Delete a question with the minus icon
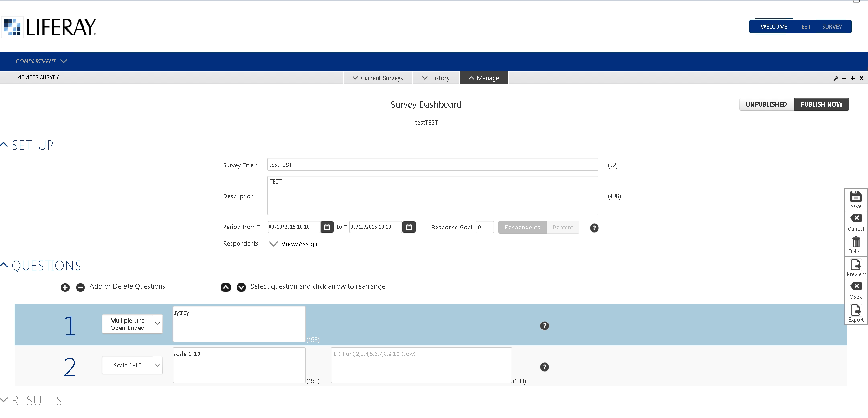Screen dimensions: 868x418 click(x=80, y=287)
